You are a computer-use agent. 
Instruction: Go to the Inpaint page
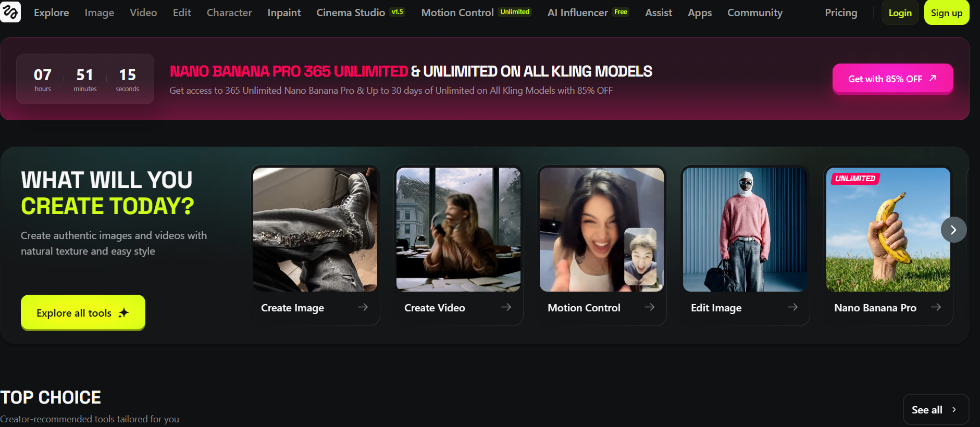284,12
